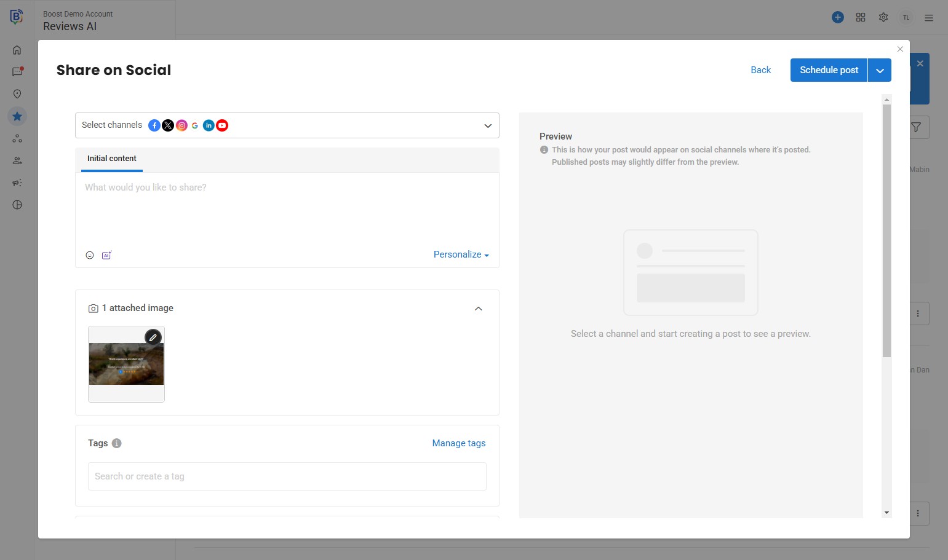Select the Google channel icon
This screenshot has height=560, width=948.
coord(195,125)
